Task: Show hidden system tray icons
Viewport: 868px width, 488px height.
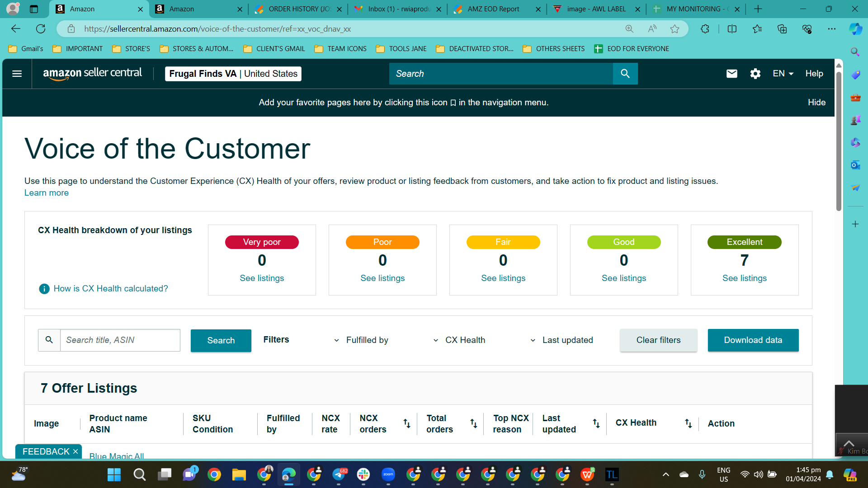Action: coord(665,474)
